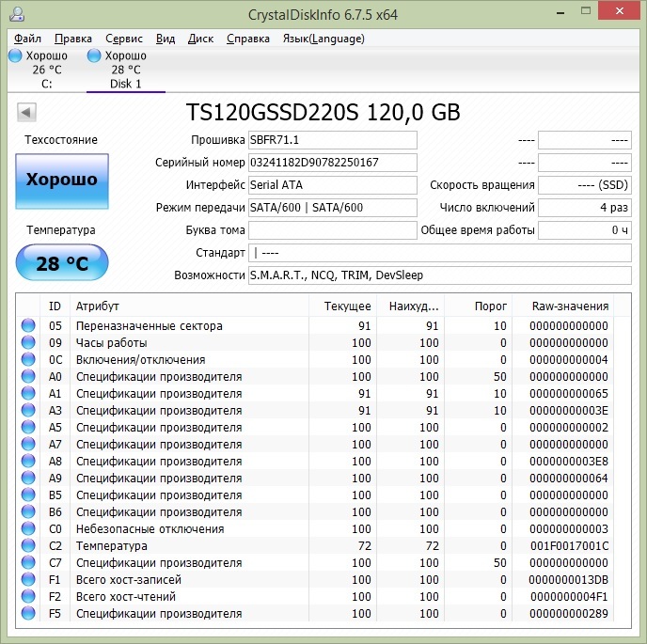Click the blue status orb for Temperature row C2
The image size is (647, 644).
pos(27,546)
